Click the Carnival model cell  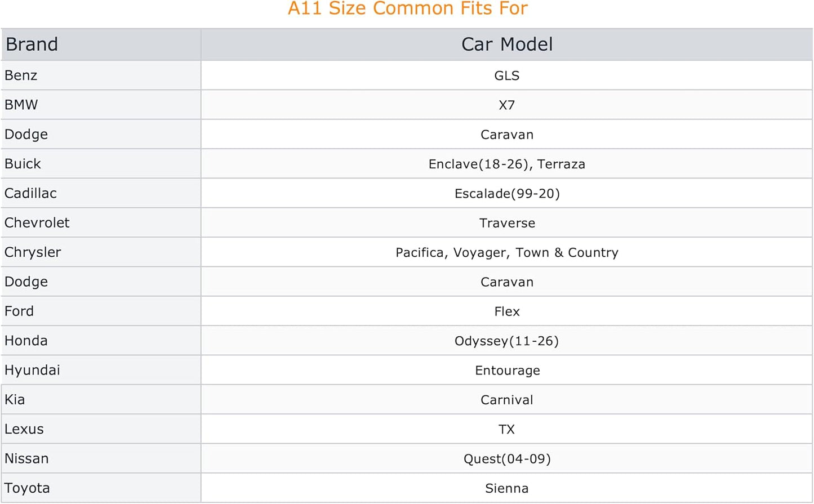tap(506, 400)
